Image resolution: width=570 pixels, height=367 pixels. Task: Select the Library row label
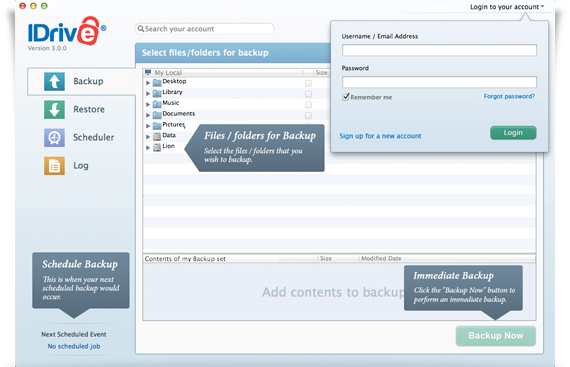[x=172, y=92]
